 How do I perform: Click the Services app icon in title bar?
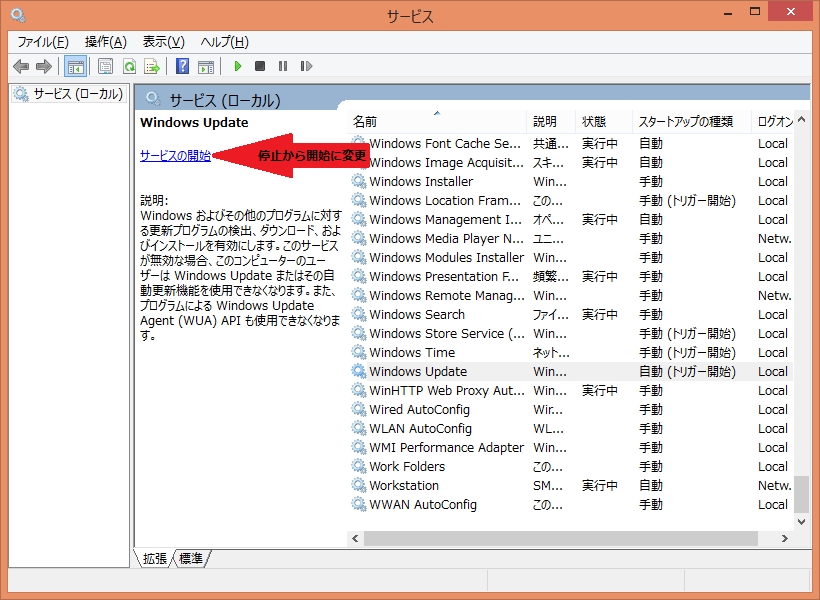pyautogui.click(x=18, y=15)
